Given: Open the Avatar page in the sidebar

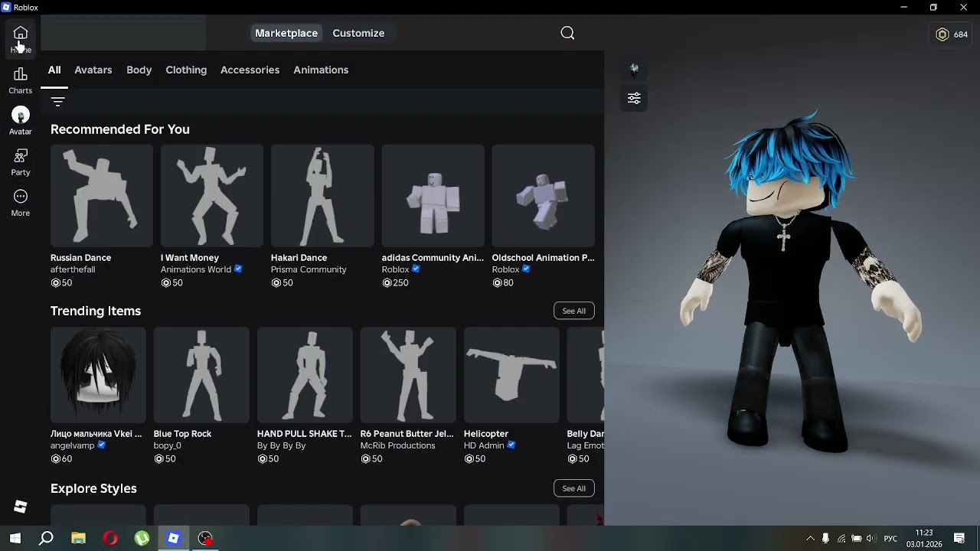Looking at the screenshot, I should [21, 121].
